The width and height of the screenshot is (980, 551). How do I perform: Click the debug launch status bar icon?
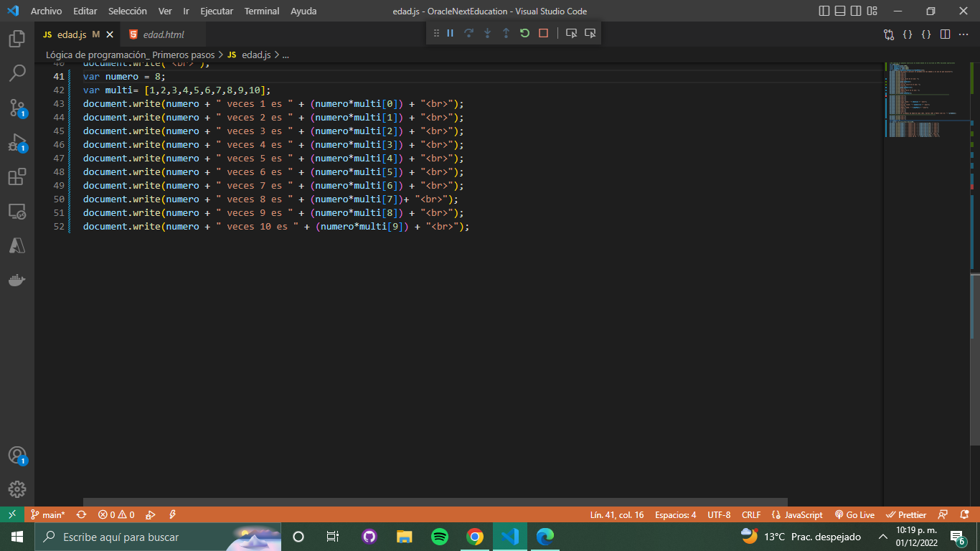click(150, 514)
